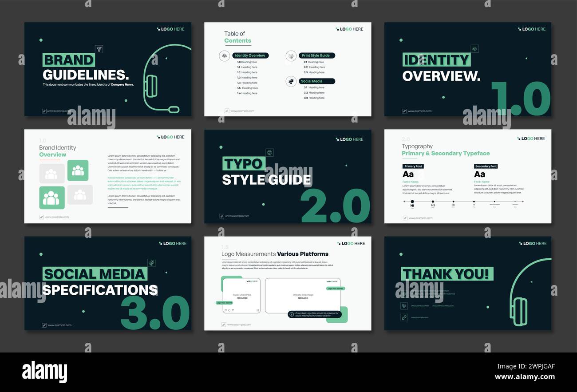Click LOGO HERE on Brand Guidelines slide

[170, 29]
